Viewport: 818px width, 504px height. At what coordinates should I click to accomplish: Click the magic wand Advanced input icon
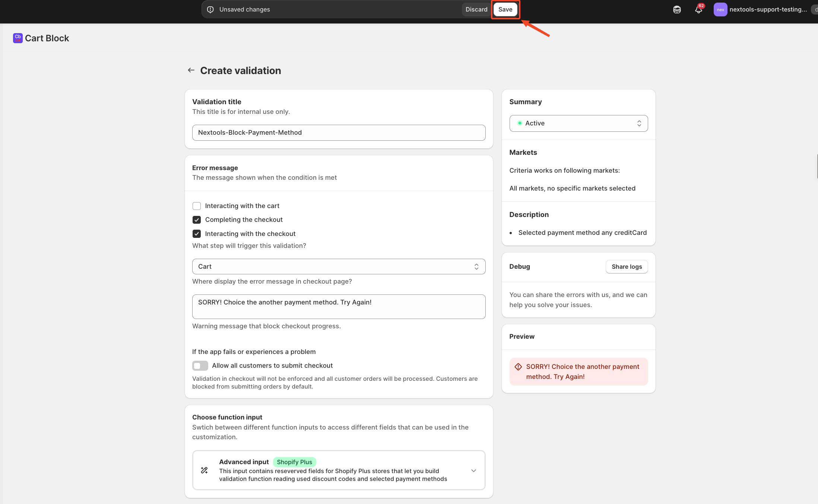tap(204, 470)
